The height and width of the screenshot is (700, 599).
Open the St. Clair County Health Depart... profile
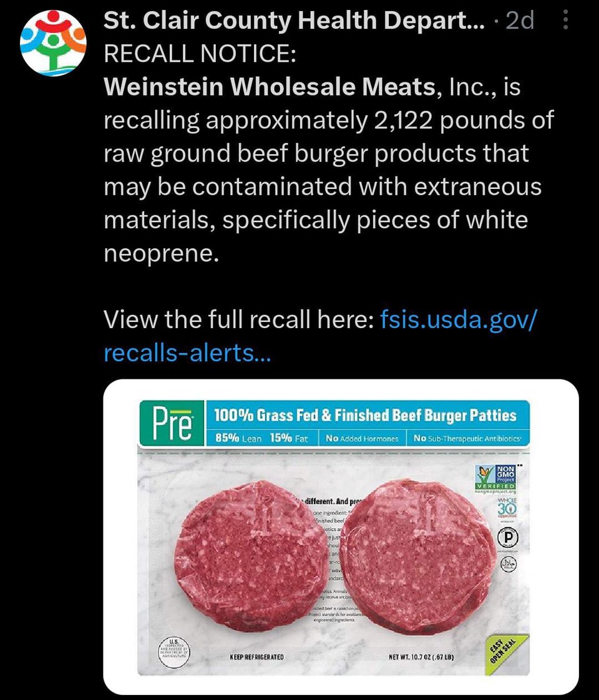[294, 21]
